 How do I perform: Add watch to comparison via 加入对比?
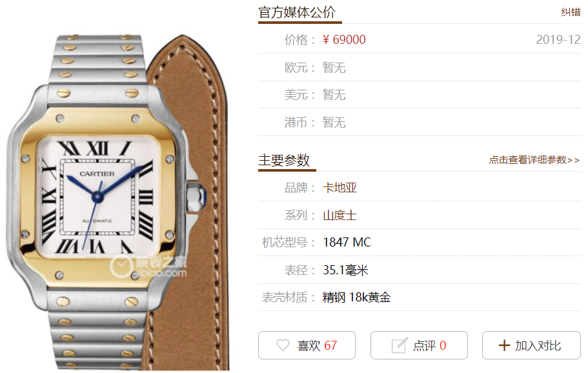(x=531, y=345)
